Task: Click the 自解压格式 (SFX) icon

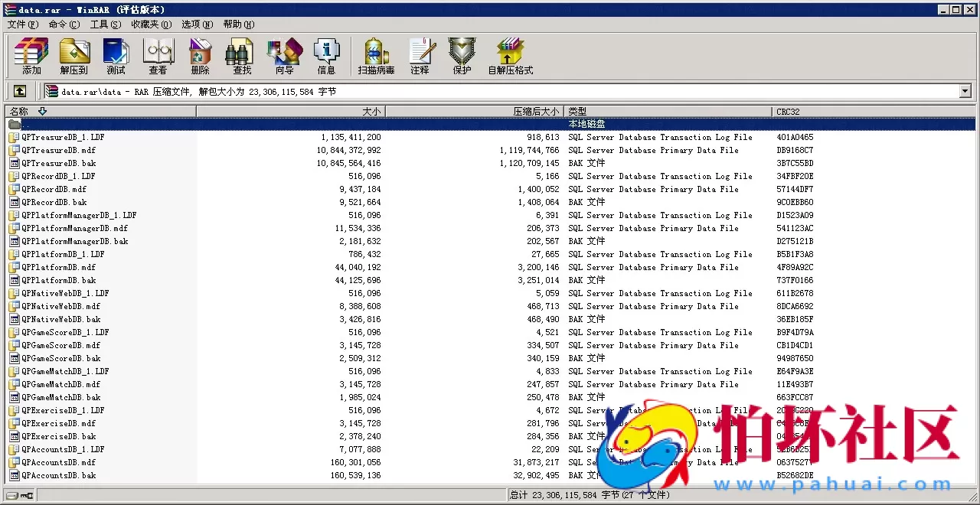Action: click(510, 56)
